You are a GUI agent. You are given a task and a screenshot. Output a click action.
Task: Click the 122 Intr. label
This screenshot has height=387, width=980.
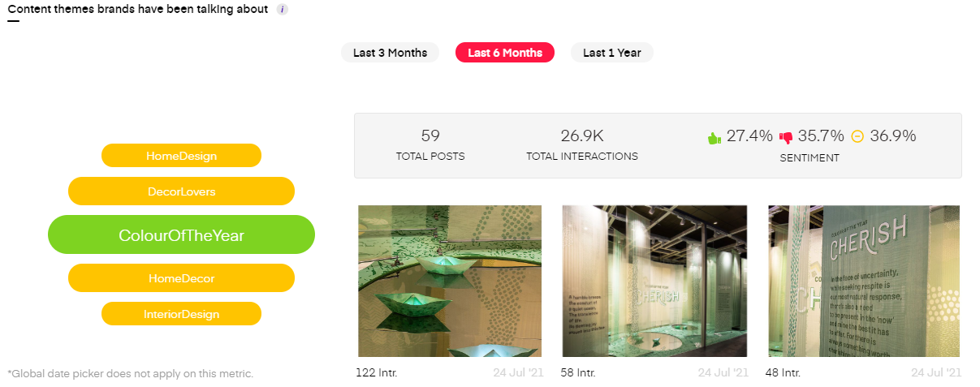tap(377, 373)
